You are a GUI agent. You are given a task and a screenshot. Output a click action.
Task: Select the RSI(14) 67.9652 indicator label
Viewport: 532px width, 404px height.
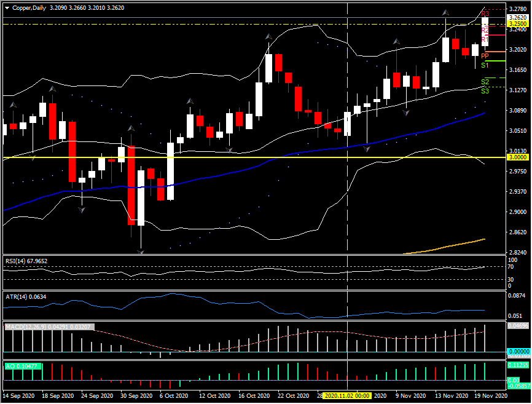click(x=28, y=260)
